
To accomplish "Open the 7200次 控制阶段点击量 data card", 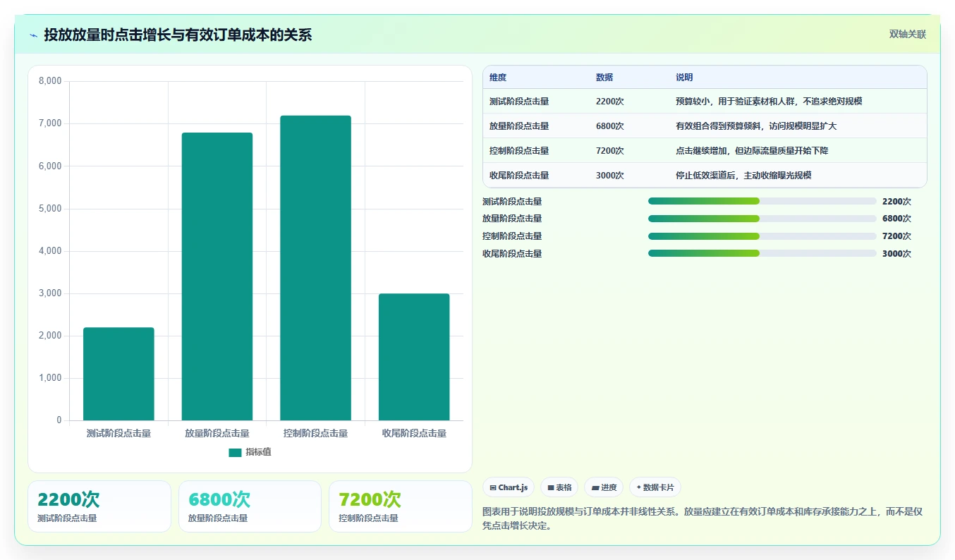I will coord(401,506).
